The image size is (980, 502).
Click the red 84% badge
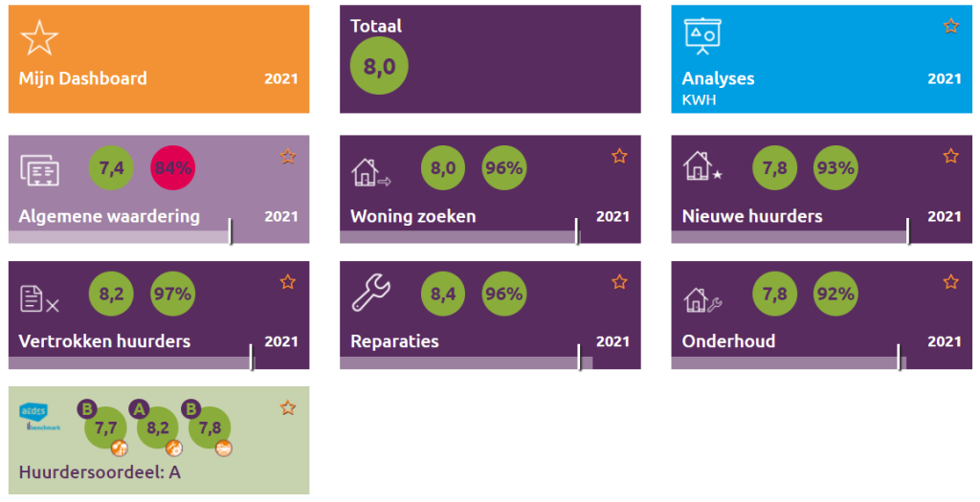click(172, 168)
